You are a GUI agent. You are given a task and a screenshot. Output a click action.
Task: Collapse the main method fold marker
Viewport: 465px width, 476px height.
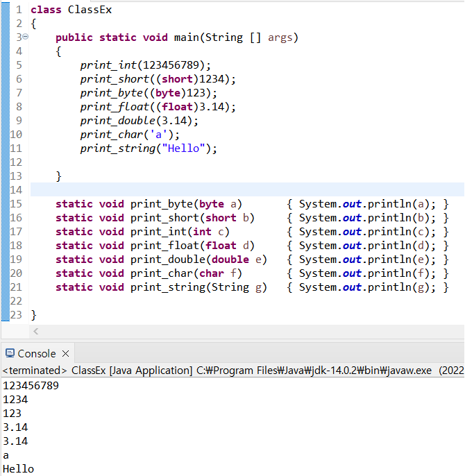26,37
